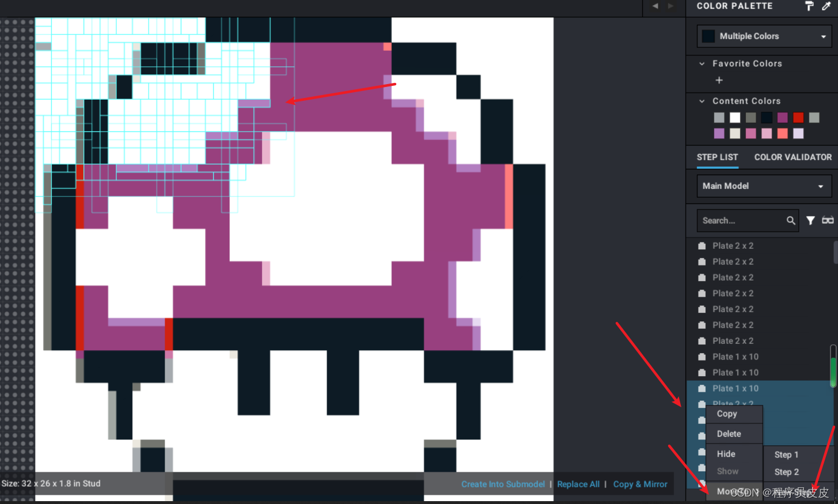
Task: Choose the light pink color swatch
Action: pyautogui.click(x=767, y=134)
